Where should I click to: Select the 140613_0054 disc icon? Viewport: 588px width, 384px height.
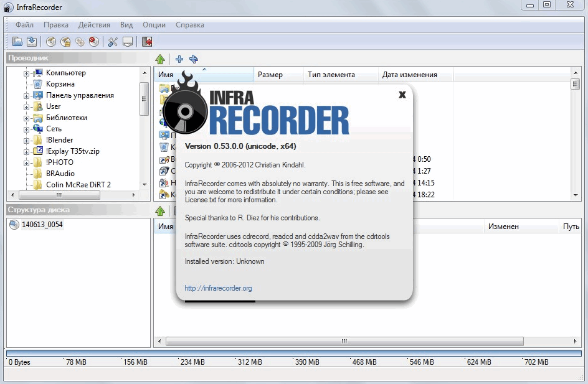tap(14, 225)
